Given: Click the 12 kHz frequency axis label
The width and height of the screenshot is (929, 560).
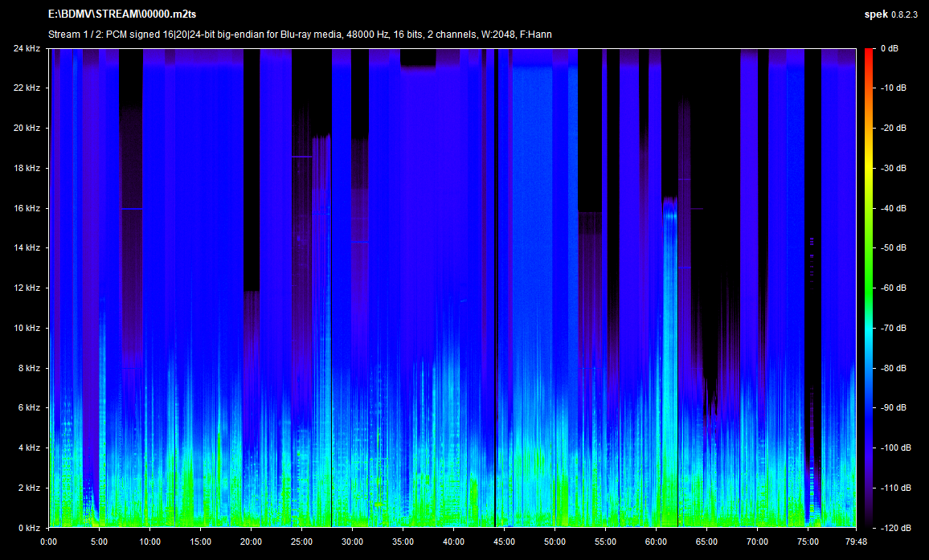Looking at the screenshot, I should 27,288.
